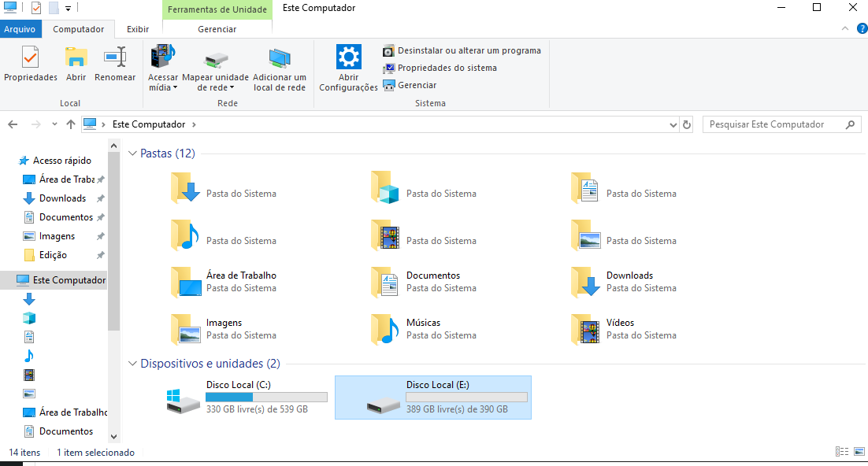Expand the breadcrumb chevron after Este Computador
This screenshot has height=466, width=868.
coord(194,124)
